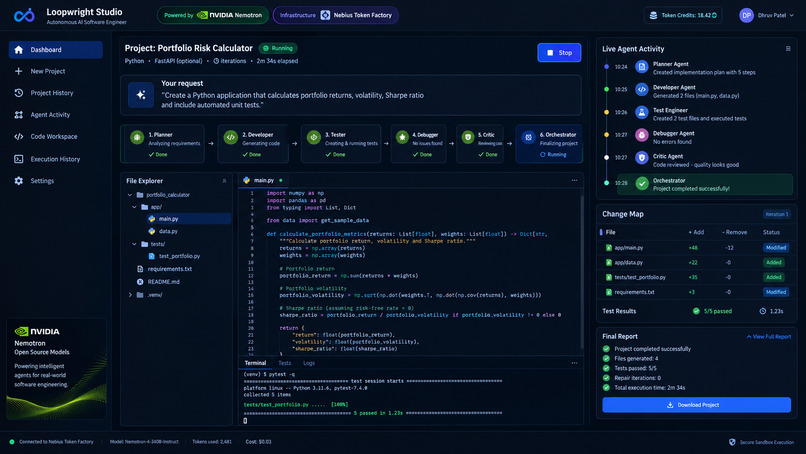This screenshot has height=454, width=806.
Task: Click the Developer Agent activity icon
Action: tap(642, 89)
